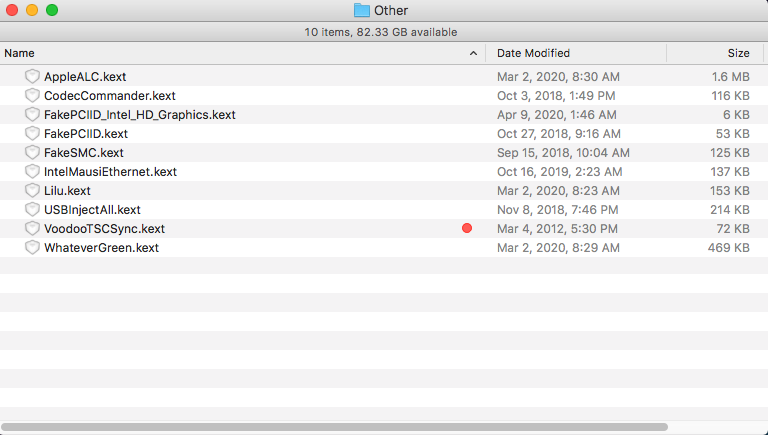The height and width of the screenshot is (435, 768).
Task: Select the FakeSMC.kext file name
Action: tap(84, 152)
